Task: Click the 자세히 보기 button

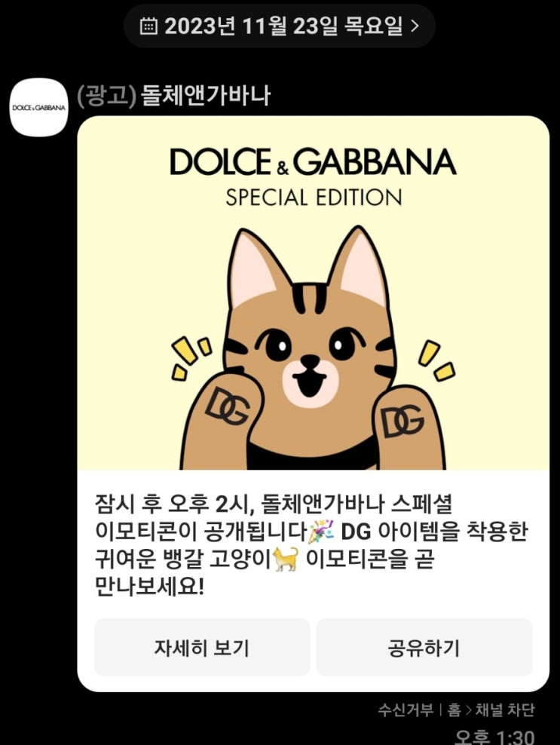Action: click(x=202, y=647)
